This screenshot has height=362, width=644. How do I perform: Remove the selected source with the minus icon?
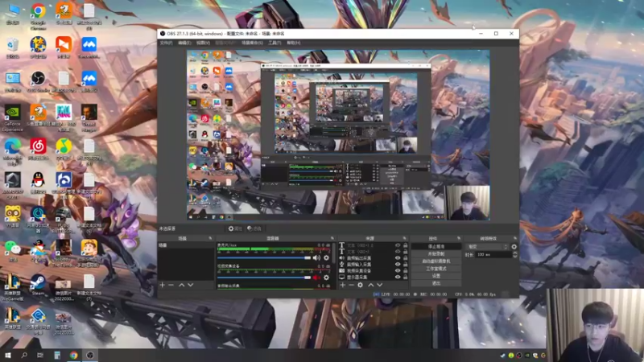351,285
